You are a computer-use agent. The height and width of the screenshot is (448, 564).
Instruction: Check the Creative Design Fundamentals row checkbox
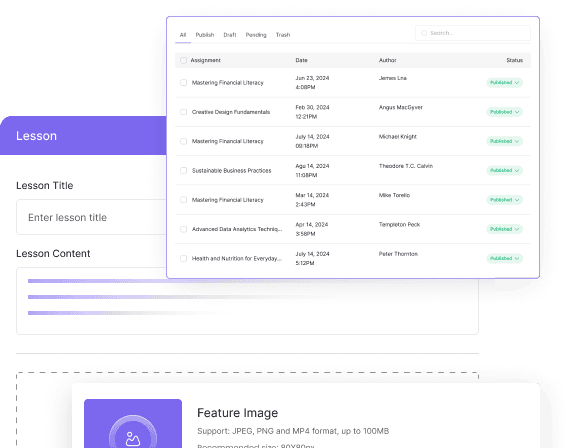(183, 112)
